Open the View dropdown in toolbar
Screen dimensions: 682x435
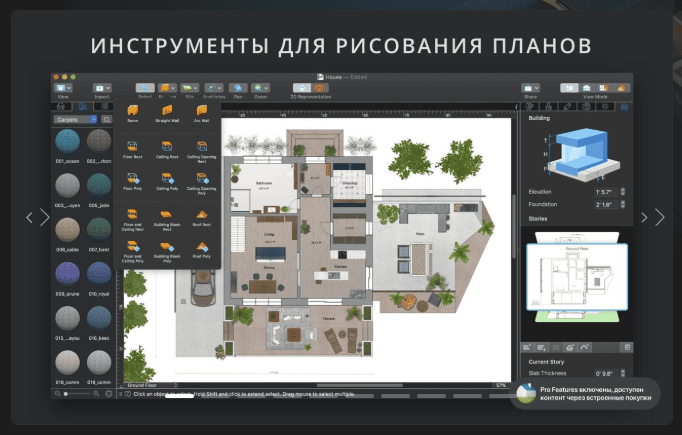point(63,88)
